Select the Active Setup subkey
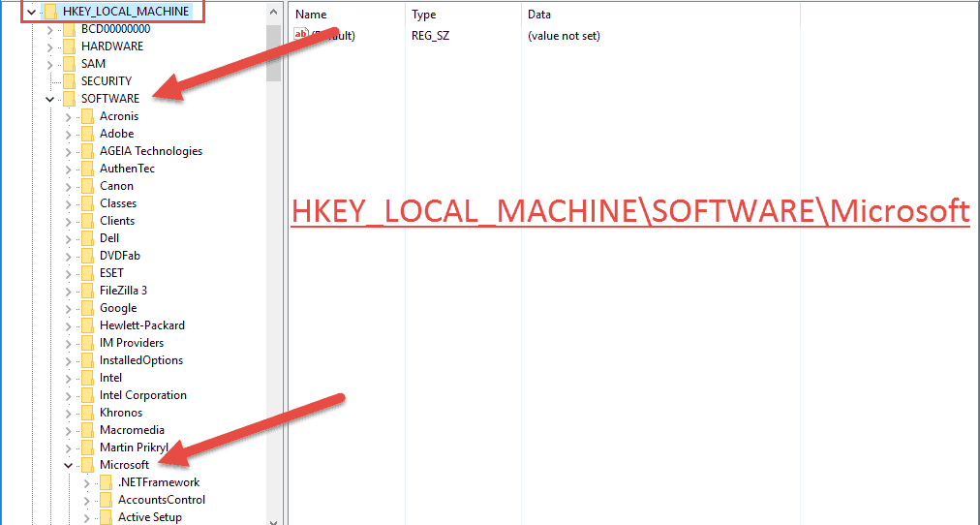This screenshot has width=980, height=525. (150, 517)
